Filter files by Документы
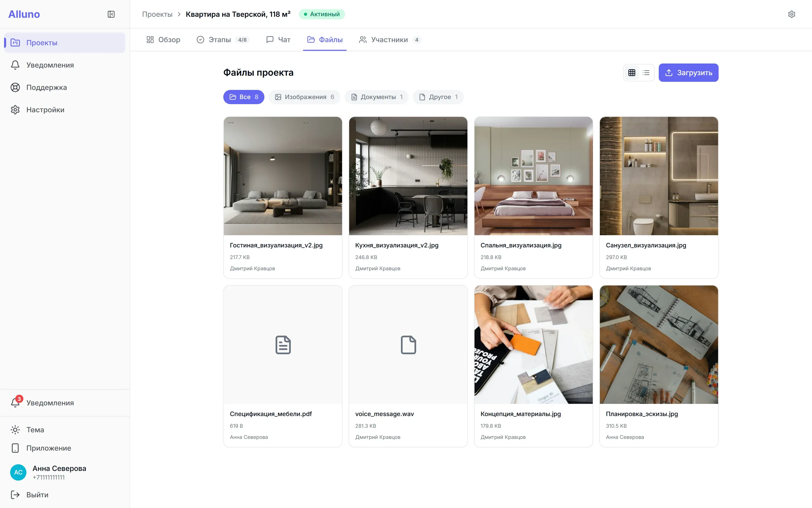Screen dimensions: 812x508 pyautogui.click(x=377, y=97)
